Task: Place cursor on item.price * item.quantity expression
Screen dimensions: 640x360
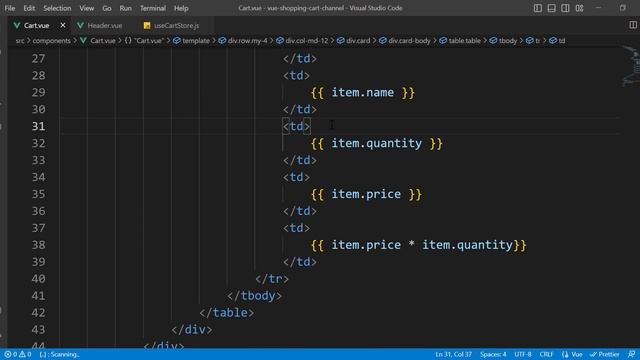Action: tap(422, 245)
